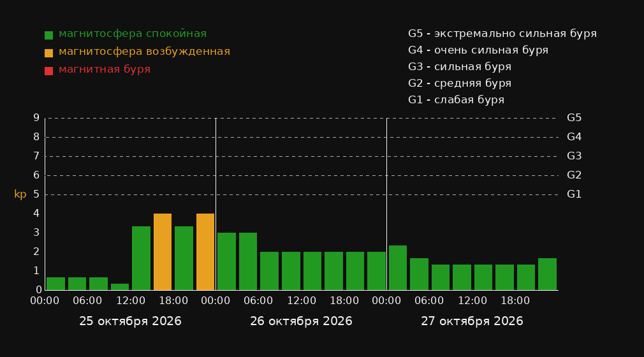Select the 'магнитосфера возбужденная' legend label
This screenshot has height=357, width=644.
click(145, 52)
